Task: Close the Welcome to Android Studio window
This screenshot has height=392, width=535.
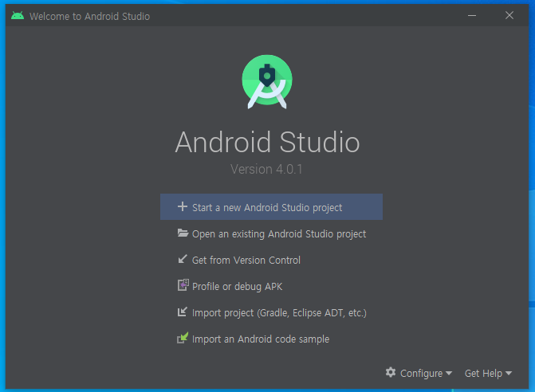Action: (509, 15)
